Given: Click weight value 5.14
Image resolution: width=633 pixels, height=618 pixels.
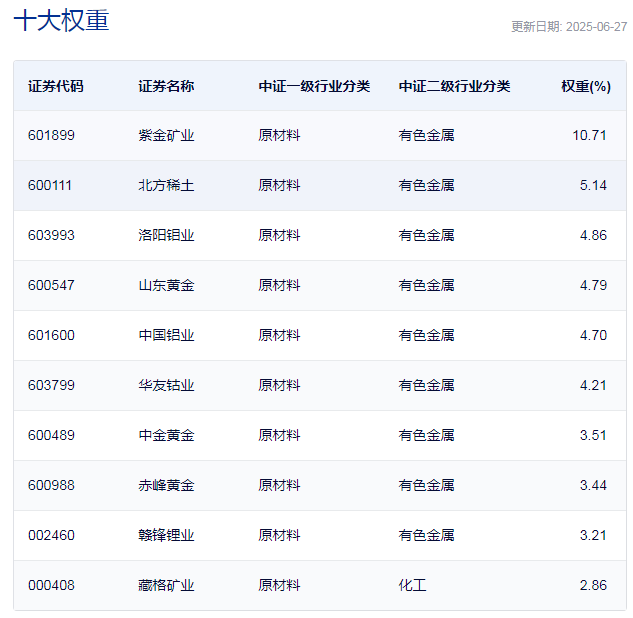Looking at the screenshot, I should (x=593, y=185).
